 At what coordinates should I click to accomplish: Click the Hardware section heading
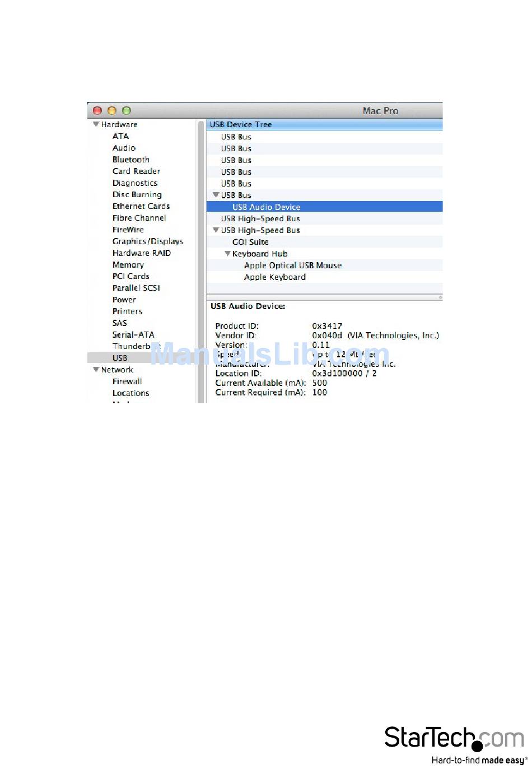coord(119,124)
